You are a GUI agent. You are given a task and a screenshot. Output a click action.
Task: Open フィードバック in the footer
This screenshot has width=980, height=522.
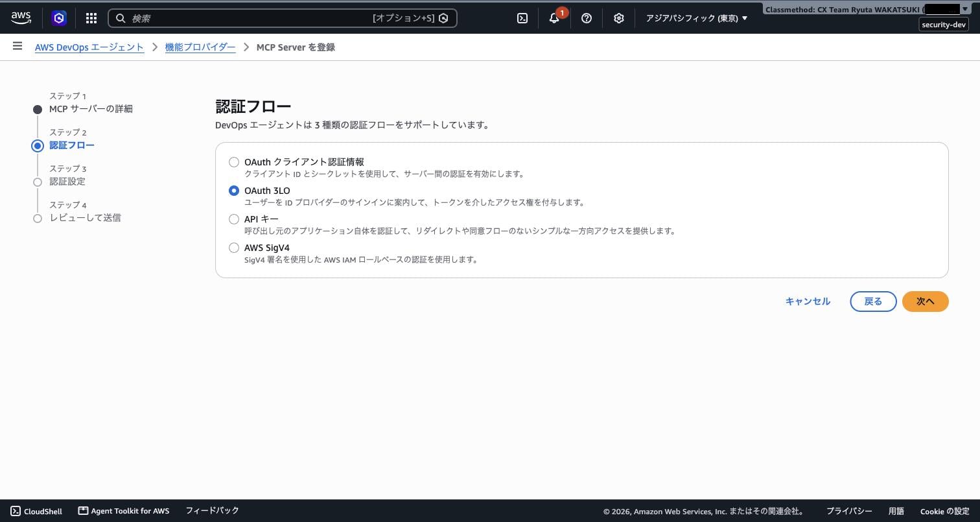212,511
